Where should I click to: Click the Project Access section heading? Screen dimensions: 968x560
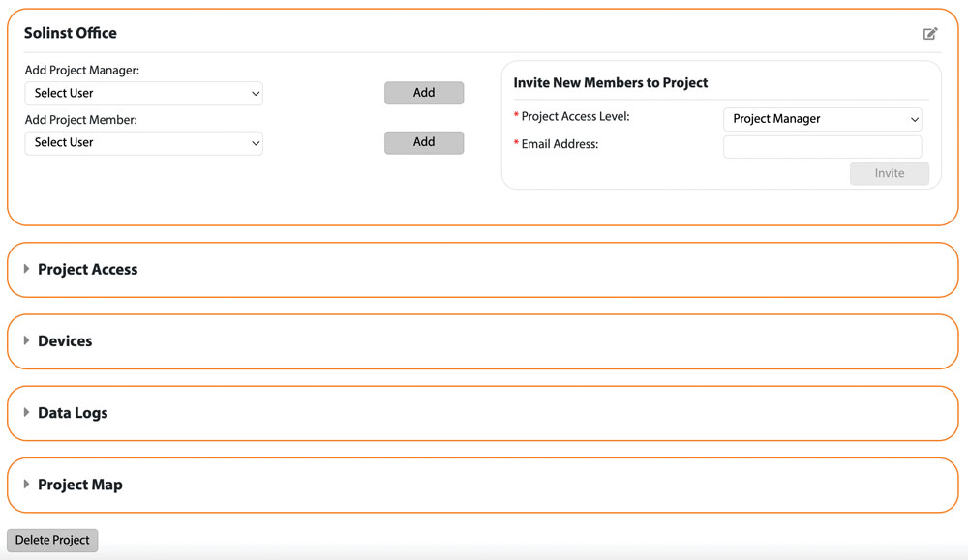click(88, 270)
